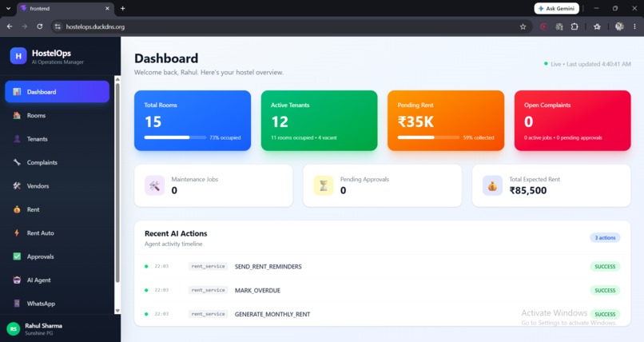Screen dimensions: 644x342
Task: Open the Rent page
Action: (x=57, y=209)
